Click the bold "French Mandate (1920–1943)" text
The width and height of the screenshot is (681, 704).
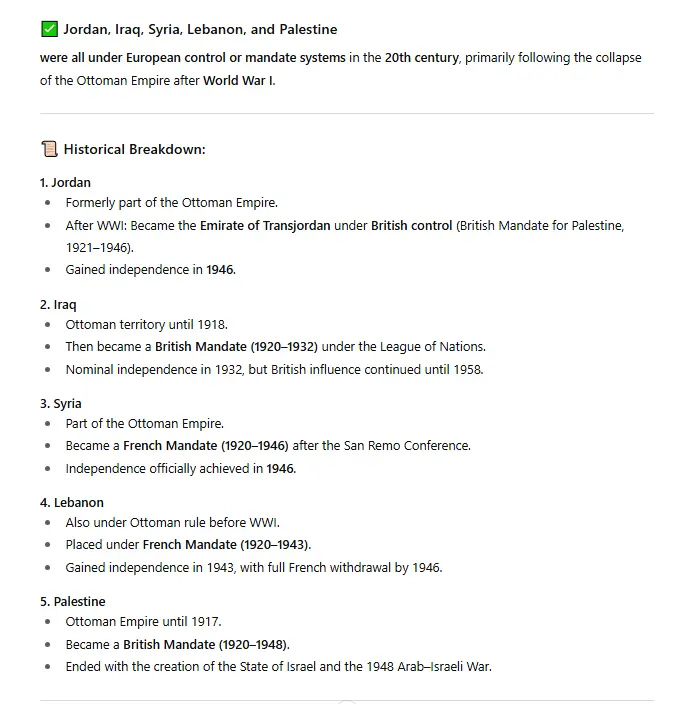coord(227,545)
